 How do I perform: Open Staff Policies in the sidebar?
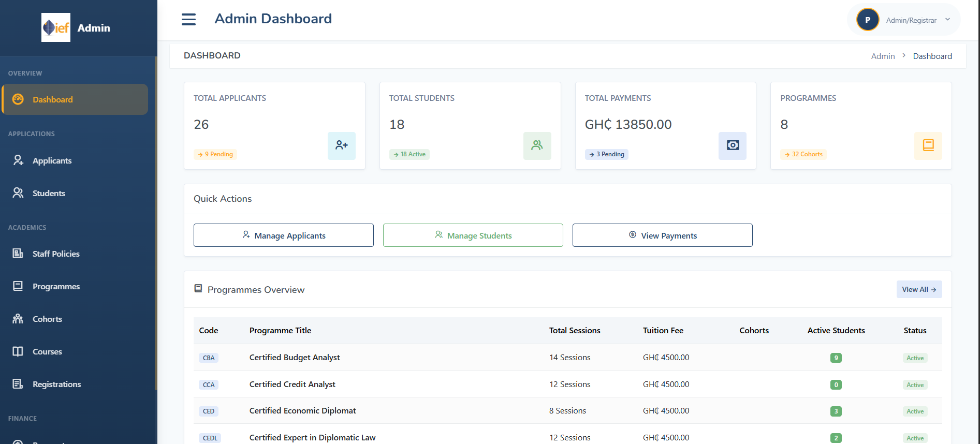coord(56,254)
